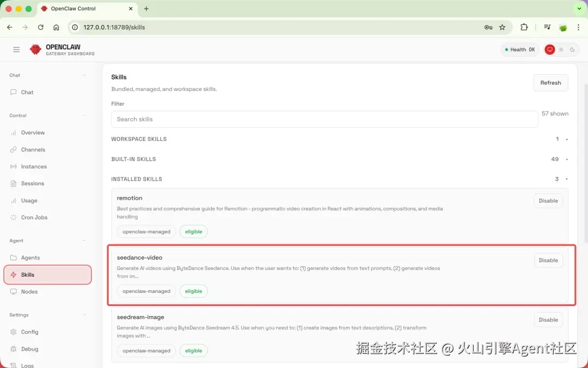Click eligible badge on remotion skill
Viewport: 588px width, 368px height.
pos(193,232)
